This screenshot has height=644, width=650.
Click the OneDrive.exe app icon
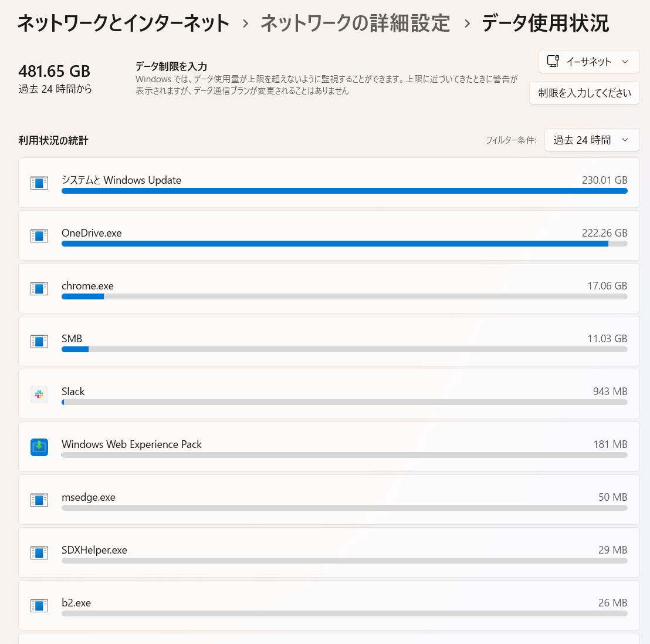click(x=39, y=235)
